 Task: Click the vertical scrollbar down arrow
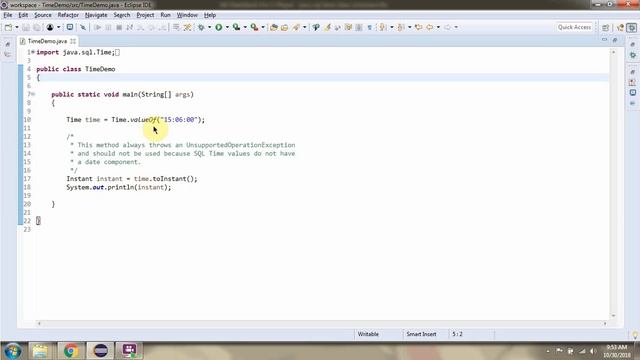613,316
